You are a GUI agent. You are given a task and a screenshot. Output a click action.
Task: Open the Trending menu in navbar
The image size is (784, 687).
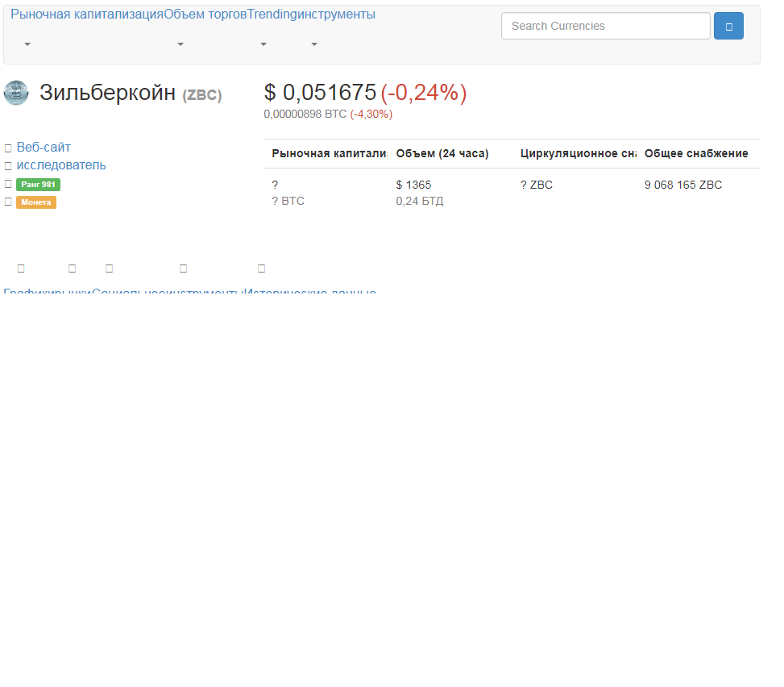[272, 15]
